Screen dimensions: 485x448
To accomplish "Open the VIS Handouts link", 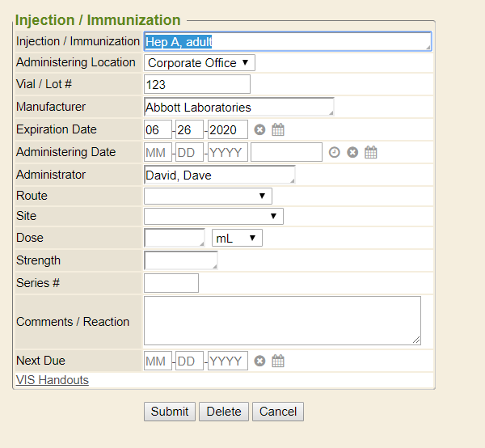I will 53,380.
